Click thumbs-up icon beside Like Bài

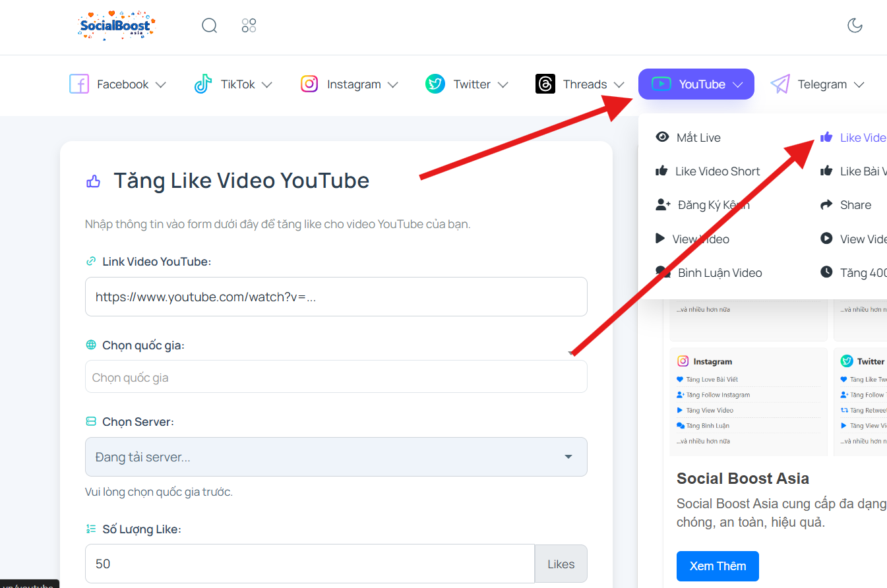(826, 171)
